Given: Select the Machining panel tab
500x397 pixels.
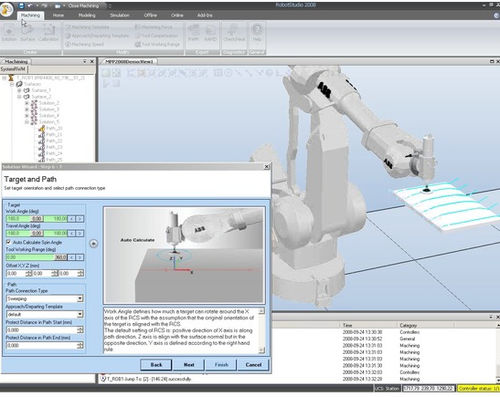Looking at the screenshot, I should pyautogui.click(x=16, y=62).
